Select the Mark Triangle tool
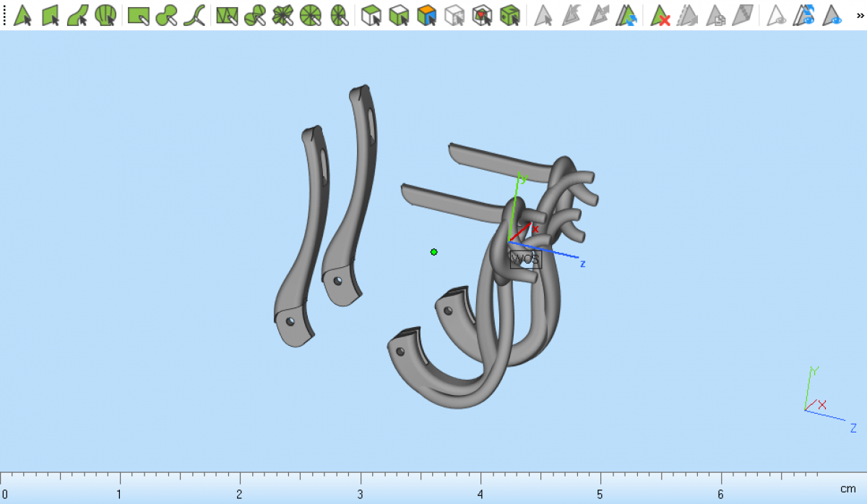 coord(23,15)
